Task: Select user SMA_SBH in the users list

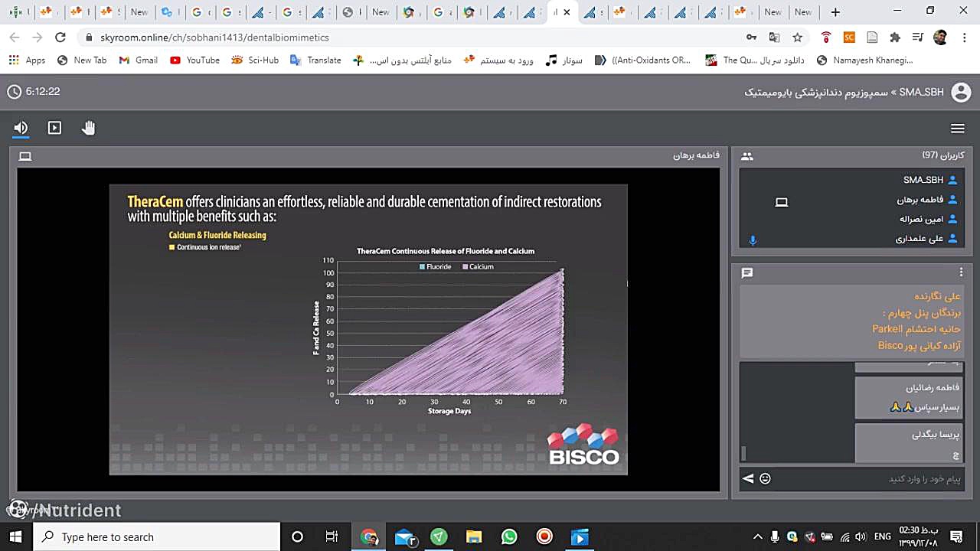Action: pyautogui.click(x=923, y=180)
